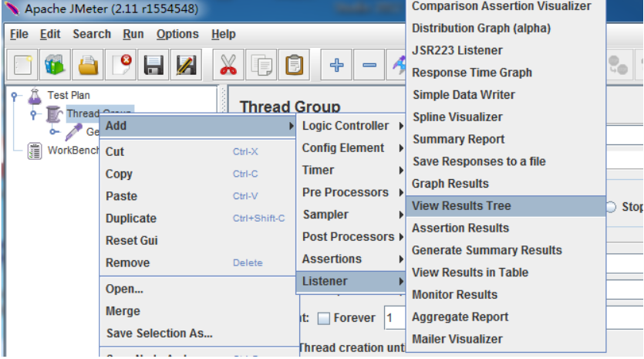Choose View Results Tree listener
Viewport: 644px width, 359px height.
click(460, 206)
